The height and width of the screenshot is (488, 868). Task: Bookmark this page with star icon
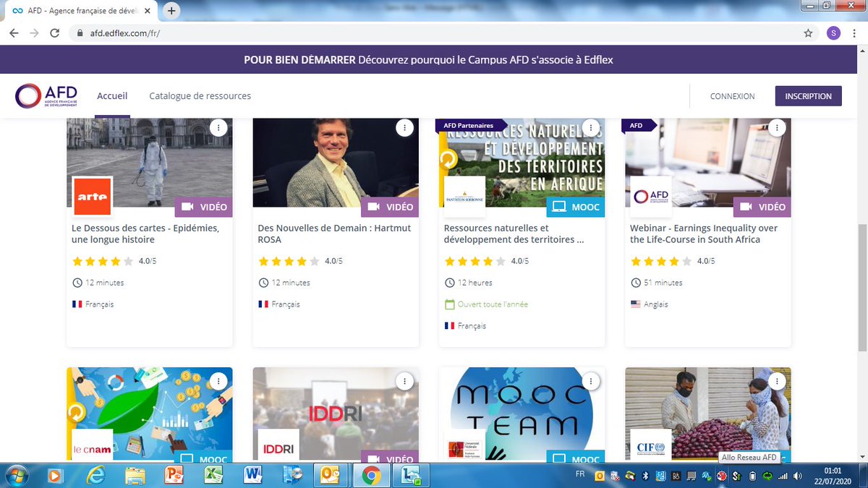pyautogui.click(x=808, y=33)
